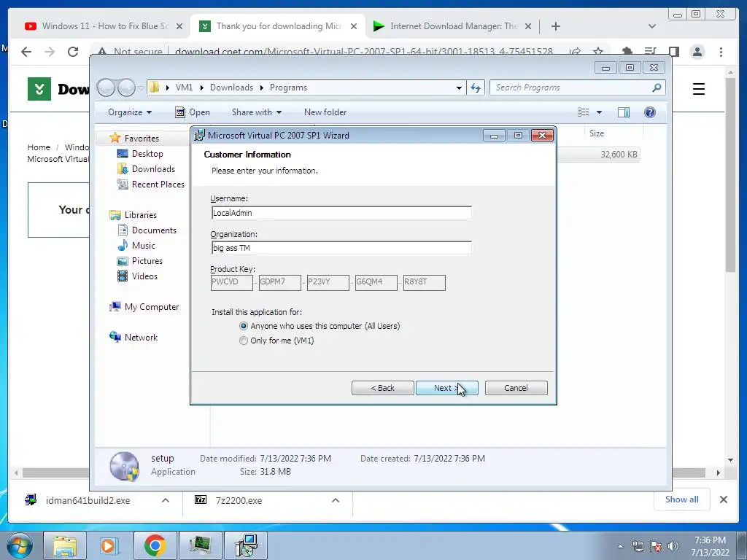Click the search magnifier icon
This screenshot has height=560, width=747.
[x=657, y=87]
